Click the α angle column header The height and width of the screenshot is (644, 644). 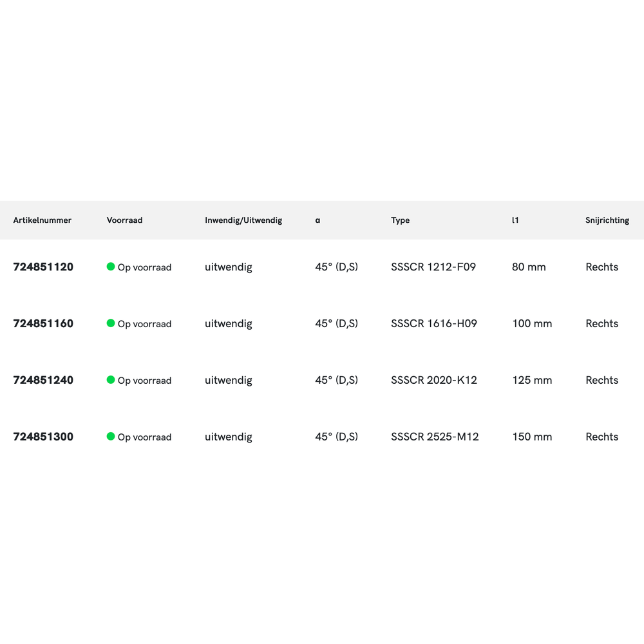[x=317, y=220]
